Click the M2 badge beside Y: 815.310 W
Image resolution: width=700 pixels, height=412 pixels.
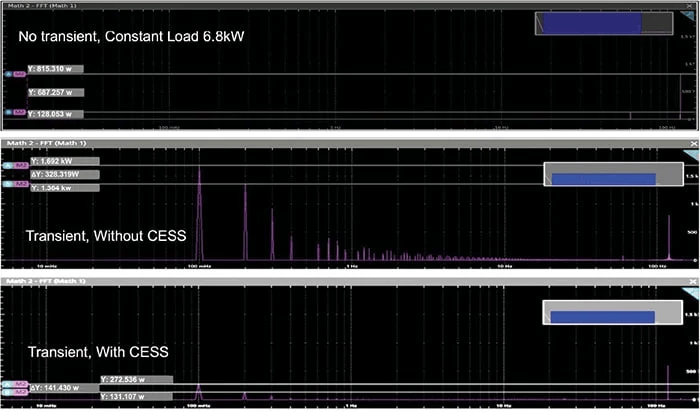(x=19, y=73)
